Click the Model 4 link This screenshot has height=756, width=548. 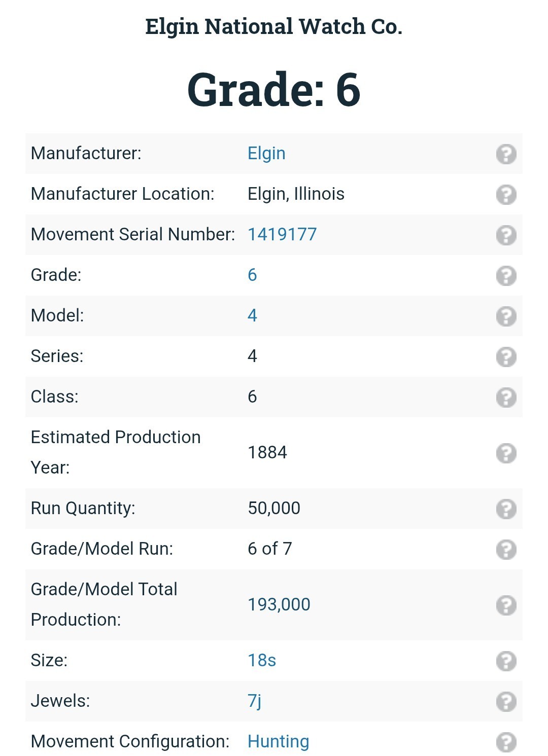(252, 315)
